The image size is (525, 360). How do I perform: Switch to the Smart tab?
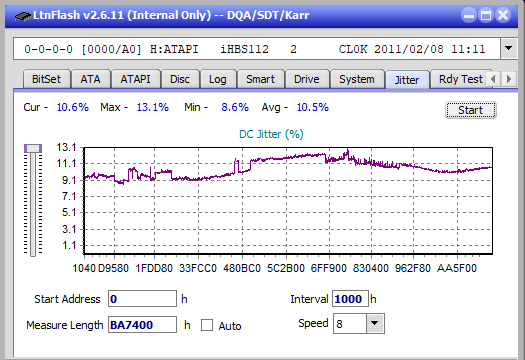click(x=260, y=79)
